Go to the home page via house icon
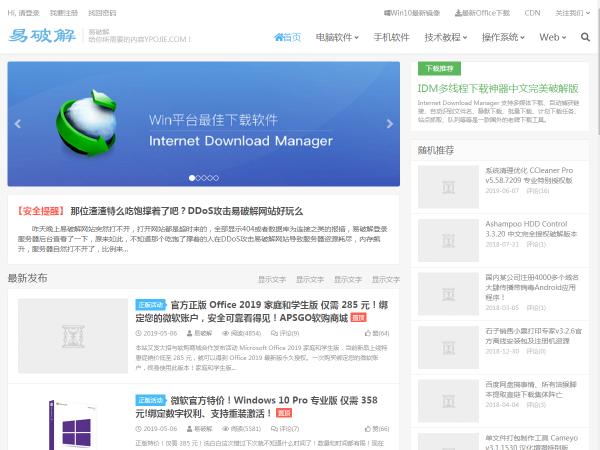The height and width of the screenshot is (450, 600). pos(279,37)
